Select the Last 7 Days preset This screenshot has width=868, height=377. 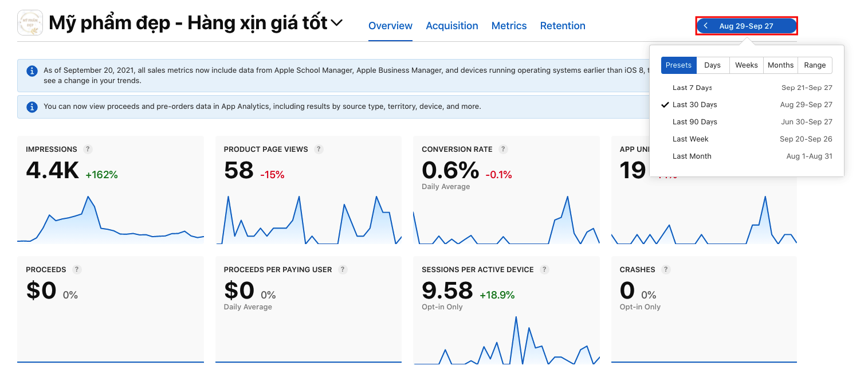point(692,88)
